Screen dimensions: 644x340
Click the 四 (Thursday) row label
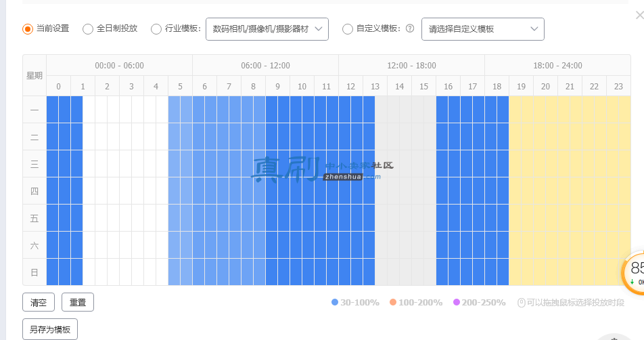tap(34, 191)
